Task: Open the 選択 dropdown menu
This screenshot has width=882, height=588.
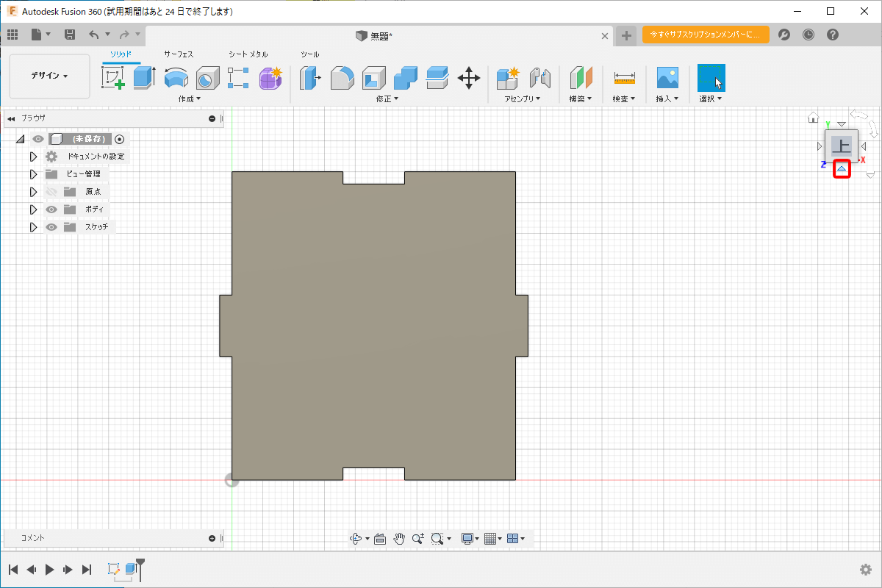Action: click(711, 98)
